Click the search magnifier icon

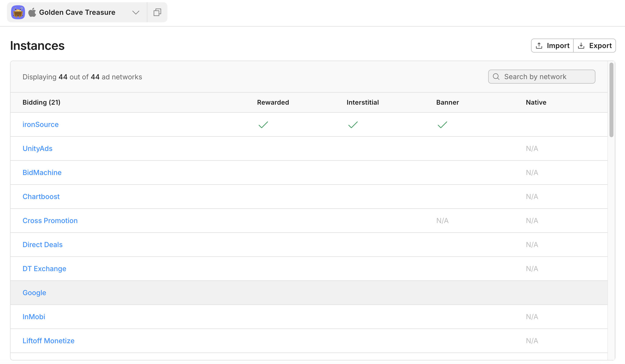[x=496, y=77]
